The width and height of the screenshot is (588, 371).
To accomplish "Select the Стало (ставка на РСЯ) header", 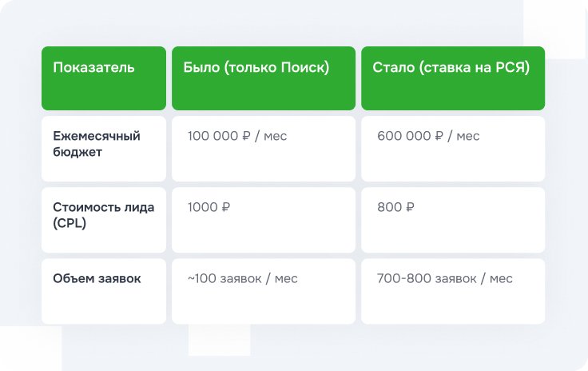I will [x=453, y=78].
